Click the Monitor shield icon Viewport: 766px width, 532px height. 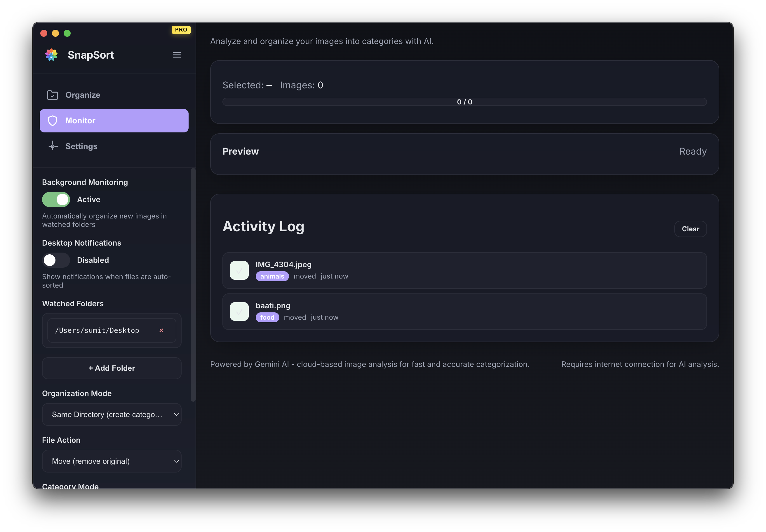click(53, 121)
